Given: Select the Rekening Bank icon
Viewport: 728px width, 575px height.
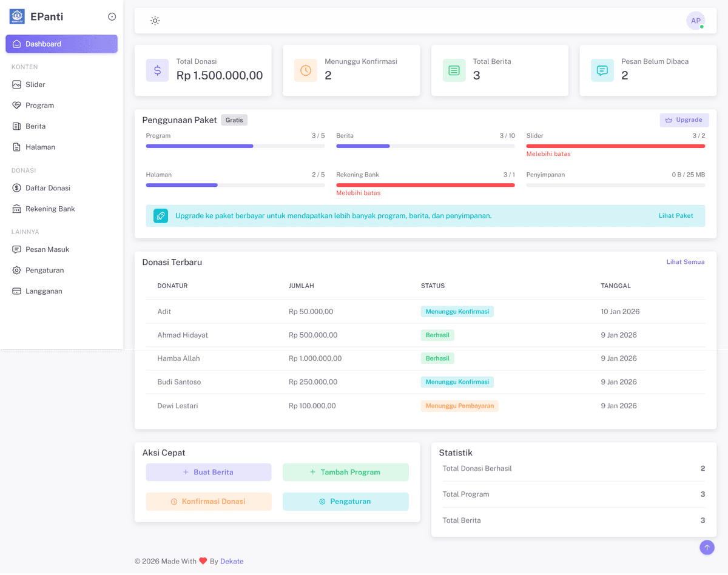Looking at the screenshot, I should (x=17, y=209).
